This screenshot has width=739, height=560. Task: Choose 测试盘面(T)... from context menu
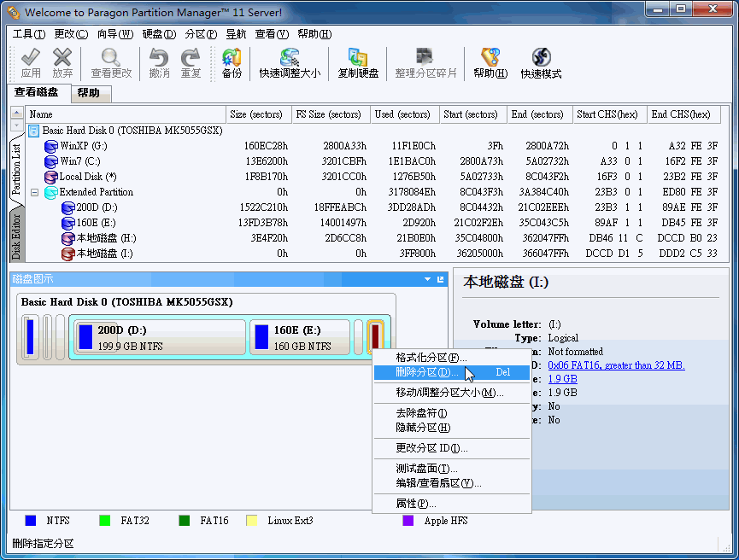point(452,470)
